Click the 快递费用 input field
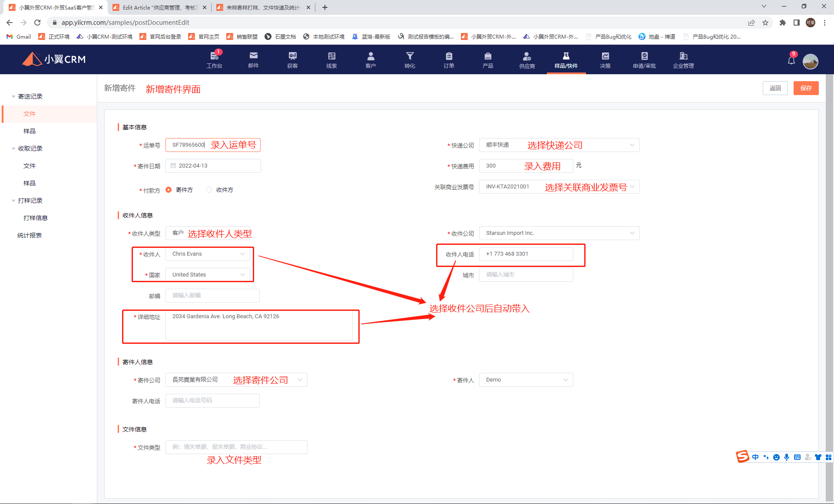834x504 pixels. pyautogui.click(x=526, y=166)
